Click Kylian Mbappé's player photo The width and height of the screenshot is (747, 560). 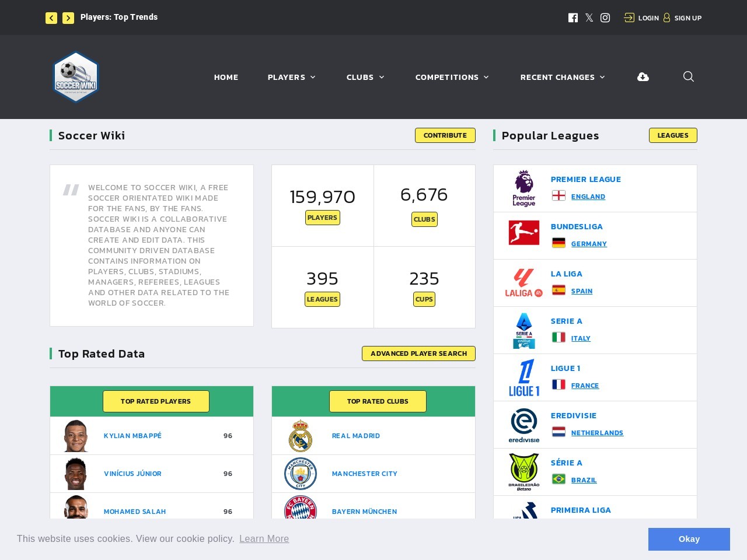click(76, 436)
